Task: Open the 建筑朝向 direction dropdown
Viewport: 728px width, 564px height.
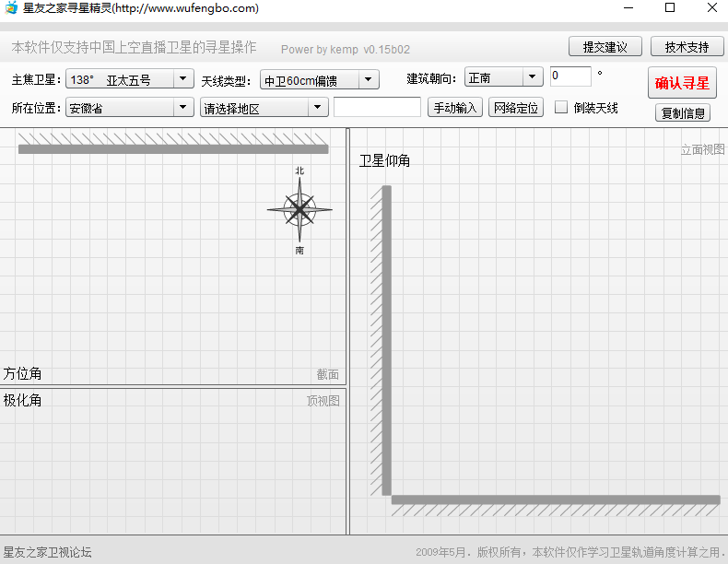Action: point(503,78)
